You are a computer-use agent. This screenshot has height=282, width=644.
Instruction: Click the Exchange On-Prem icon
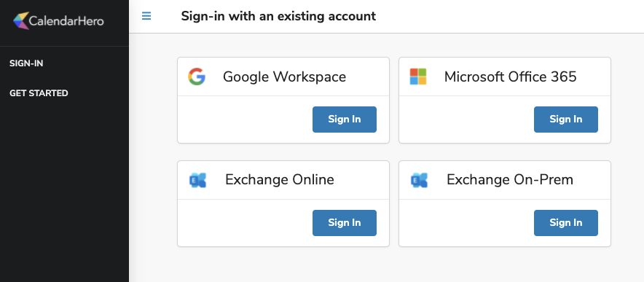[419, 180]
